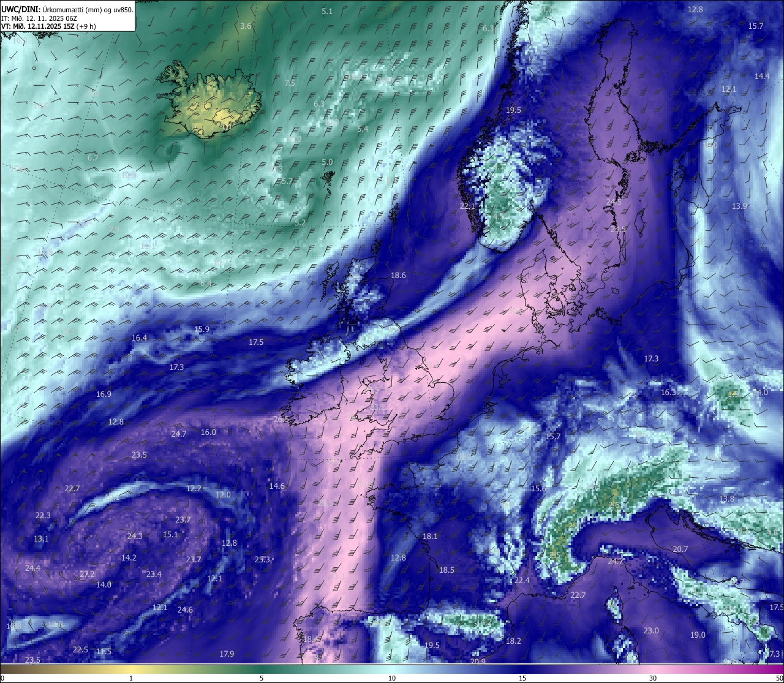Click the IT initialization time line 06Z

point(39,18)
